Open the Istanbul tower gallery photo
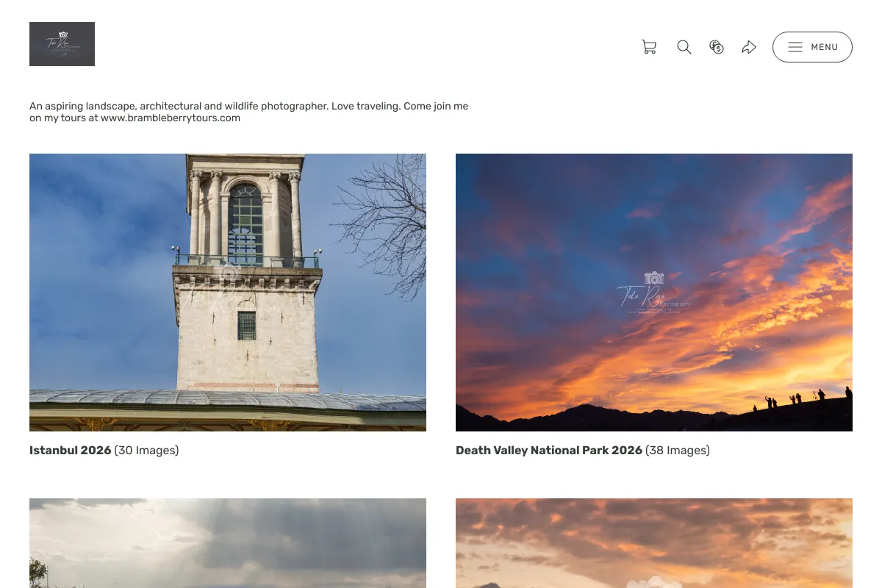The height and width of the screenshot is (588, 882). 228,293
